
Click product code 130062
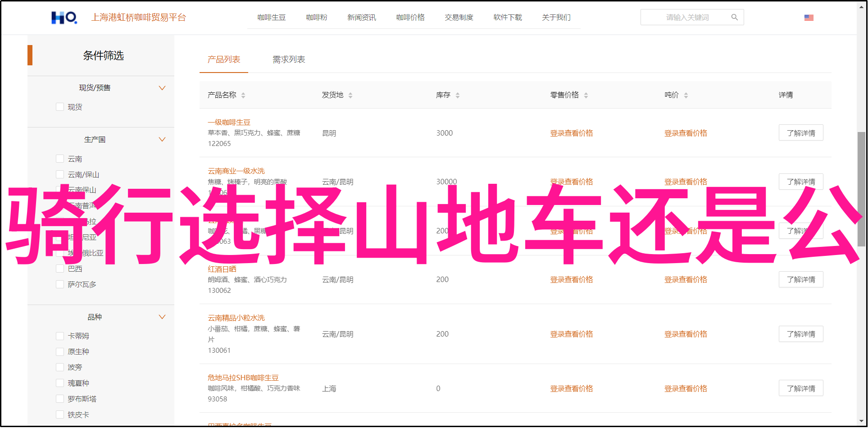[219, 291]
